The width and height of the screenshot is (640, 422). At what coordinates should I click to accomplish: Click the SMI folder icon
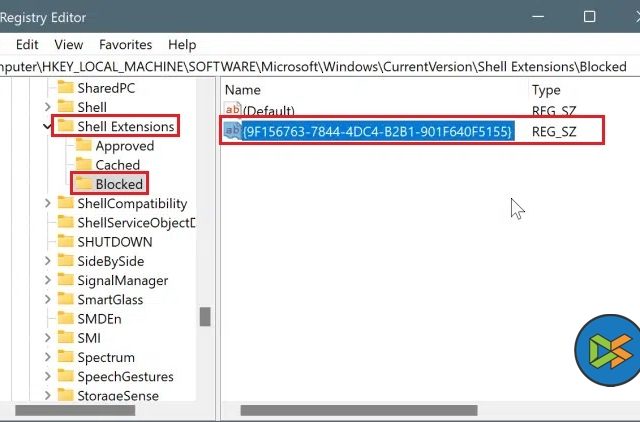[65, 337]
